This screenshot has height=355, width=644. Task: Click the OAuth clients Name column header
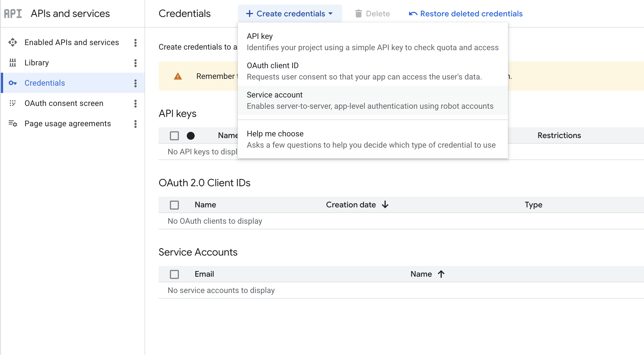pos(205,205)
